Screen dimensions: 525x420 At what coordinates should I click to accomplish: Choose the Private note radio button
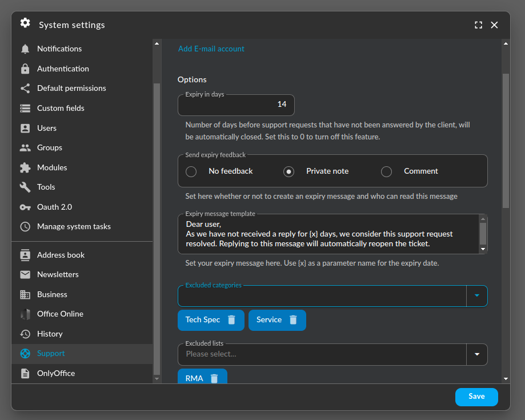[x=289, y=171]
